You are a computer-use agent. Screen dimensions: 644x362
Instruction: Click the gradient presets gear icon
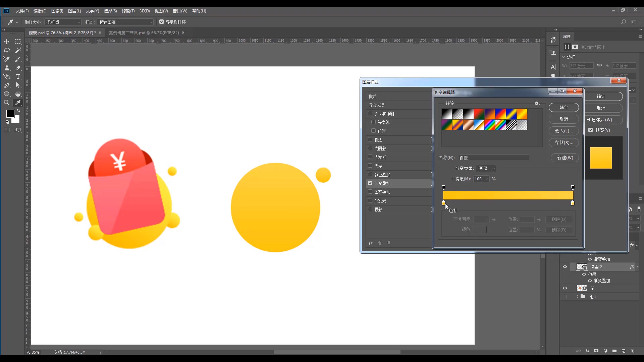(x=537, y=103)
